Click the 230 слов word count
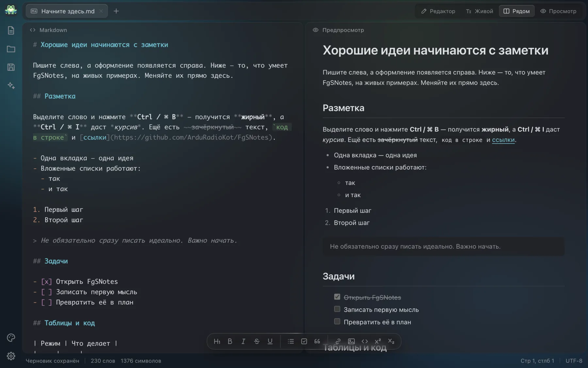 pos(103,360)
